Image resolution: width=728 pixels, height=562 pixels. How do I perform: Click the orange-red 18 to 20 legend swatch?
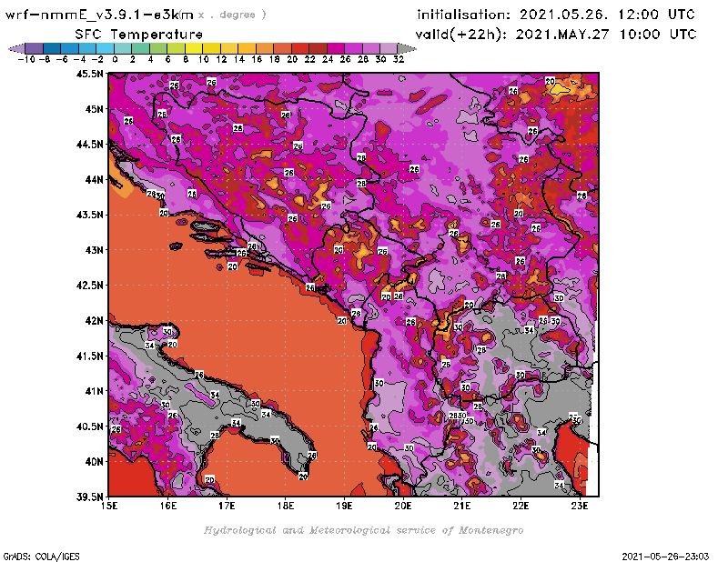(x=283, y=48)
